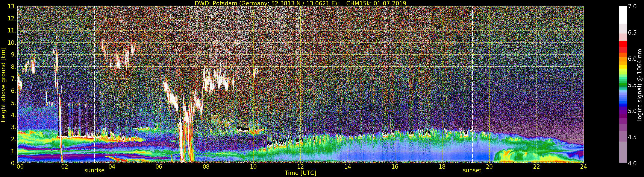Click the 'Height above ground [km]' axis label

point(3,85)
